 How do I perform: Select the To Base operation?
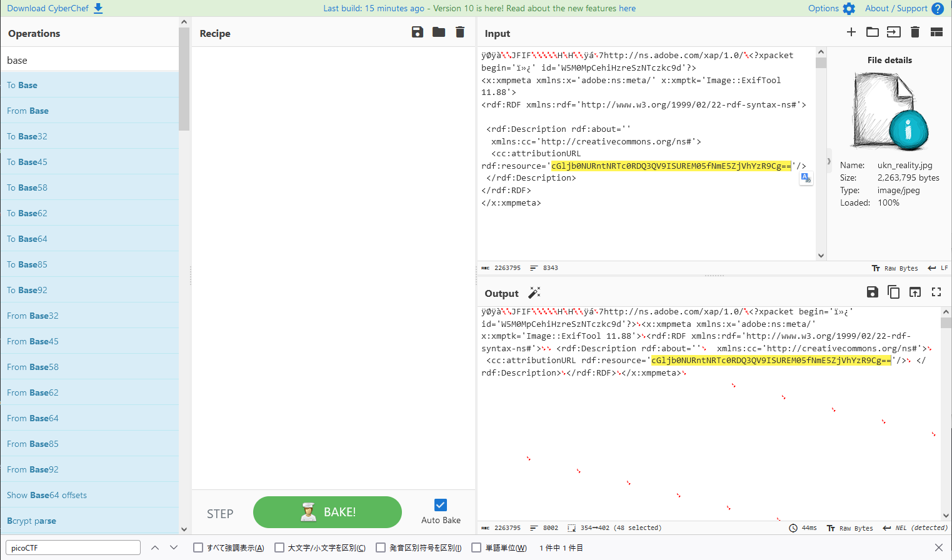[x=89, y=85]
